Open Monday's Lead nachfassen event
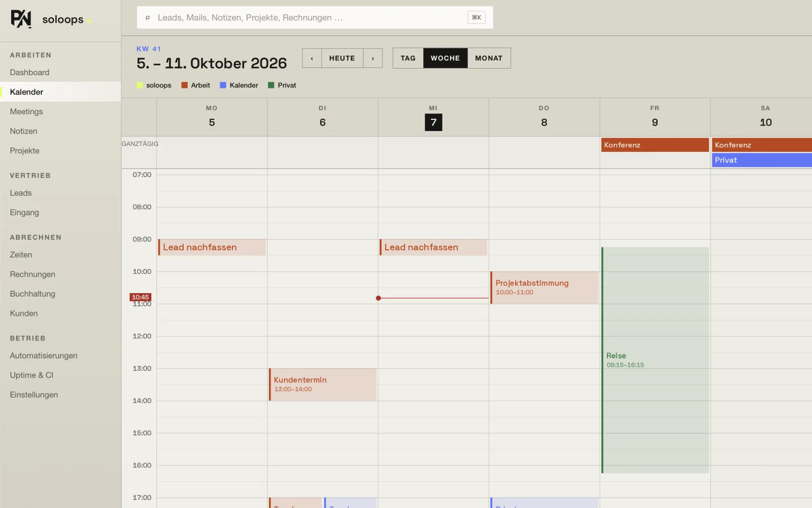The image size is (812, 508). coord(212,247)
